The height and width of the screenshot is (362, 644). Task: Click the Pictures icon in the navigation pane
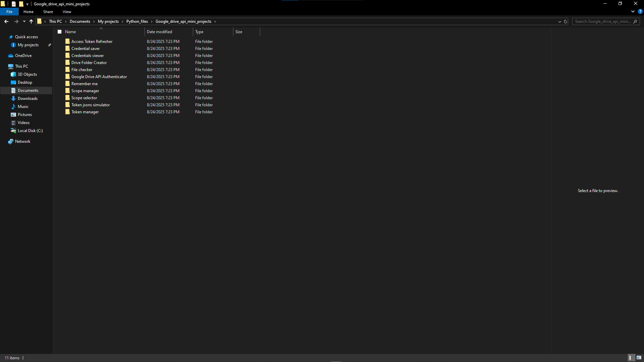coord(13,115)
